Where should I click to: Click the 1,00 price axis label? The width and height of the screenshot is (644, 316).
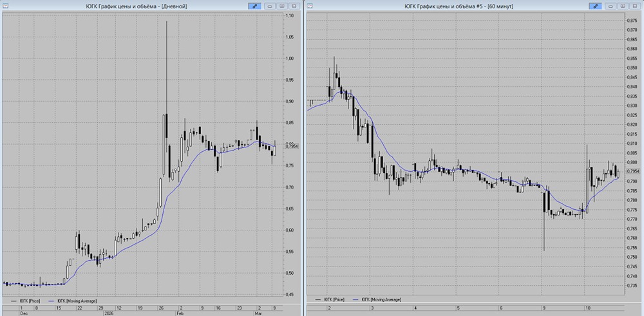coord(289,59)
